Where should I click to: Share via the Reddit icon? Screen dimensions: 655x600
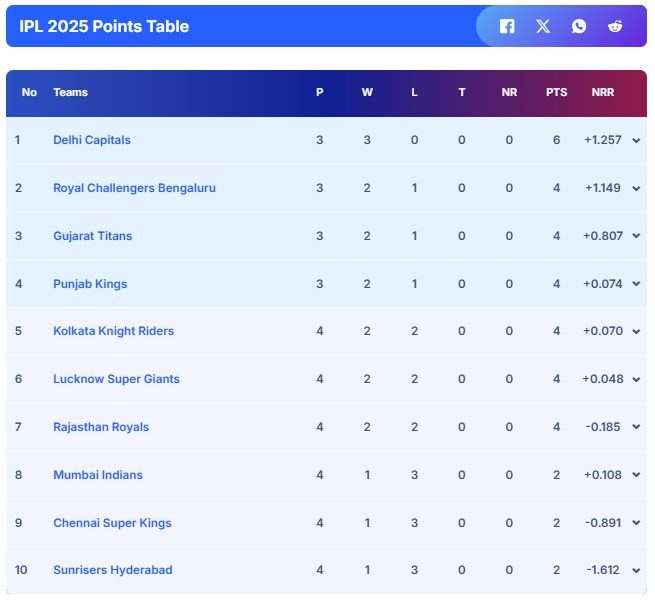[614, 26]
